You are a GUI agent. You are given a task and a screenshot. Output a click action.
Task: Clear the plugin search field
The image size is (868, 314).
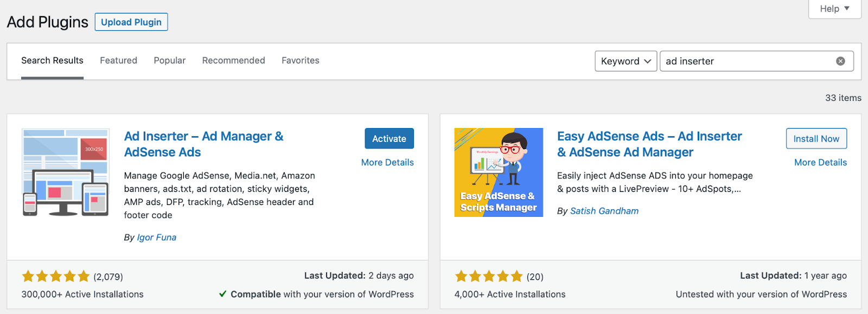(x=840, y=61)
